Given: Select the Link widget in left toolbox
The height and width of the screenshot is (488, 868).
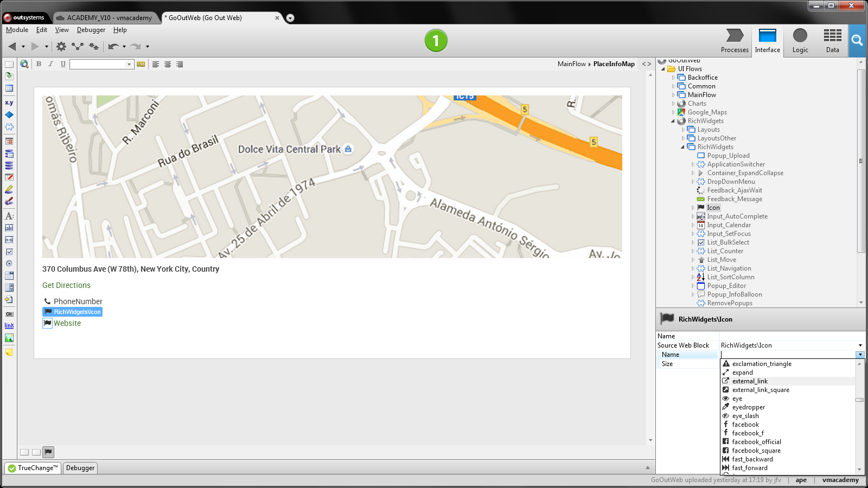Looking at the screenshot, I should 9,325.
